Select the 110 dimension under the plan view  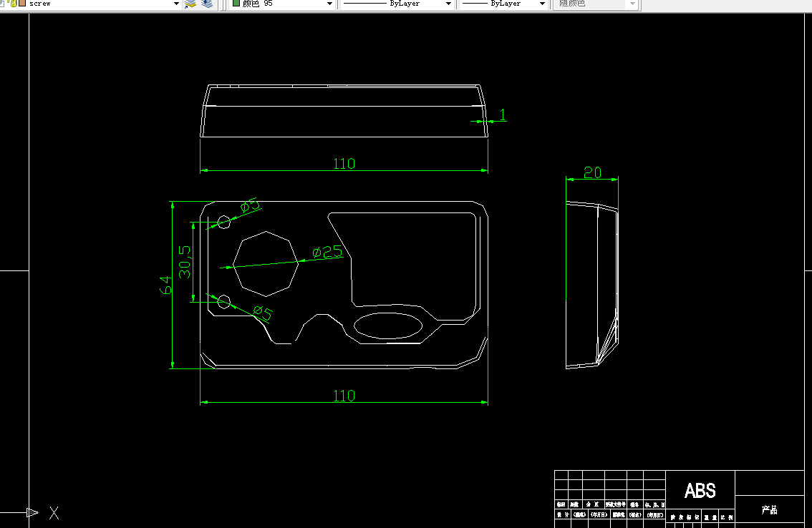click(x=344, y=396)
